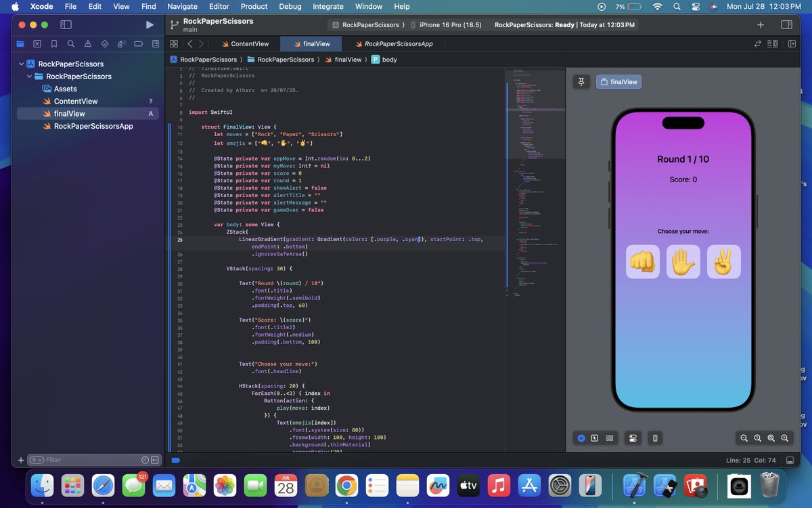812x508 pixels.
Task: Hide the navigator sidebar panel
Action: (x=66, y=24)
